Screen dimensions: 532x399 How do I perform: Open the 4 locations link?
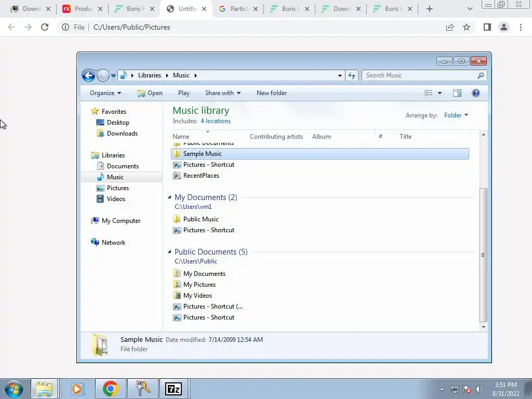[216, 121]
